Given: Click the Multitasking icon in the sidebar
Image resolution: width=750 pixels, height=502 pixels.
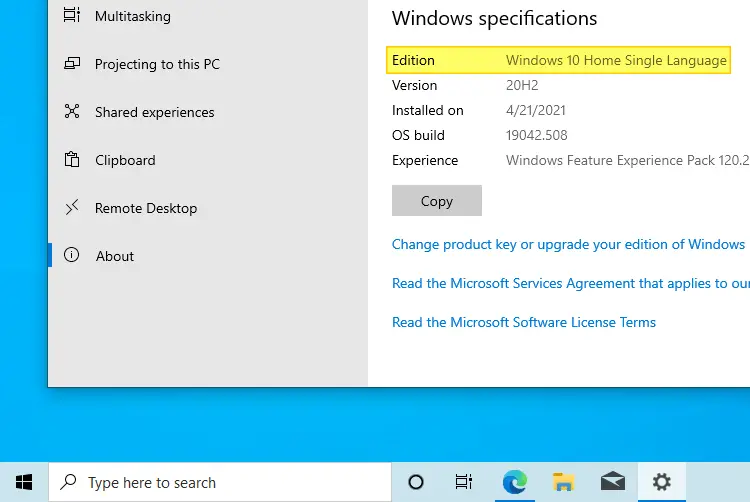Looking at the screenshot, I should pyautogui.click(x=72, y=15).
